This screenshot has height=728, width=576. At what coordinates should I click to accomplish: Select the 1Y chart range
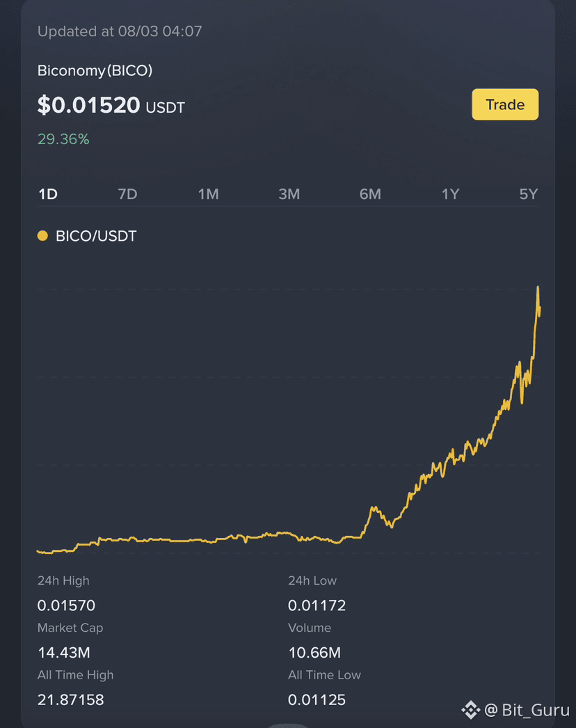coord(450,194)
